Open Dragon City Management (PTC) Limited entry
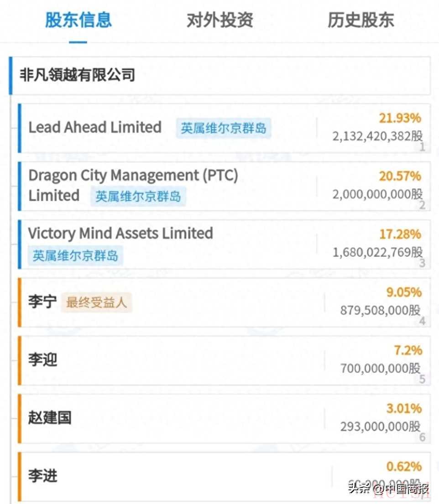 (x=224, y=186)
